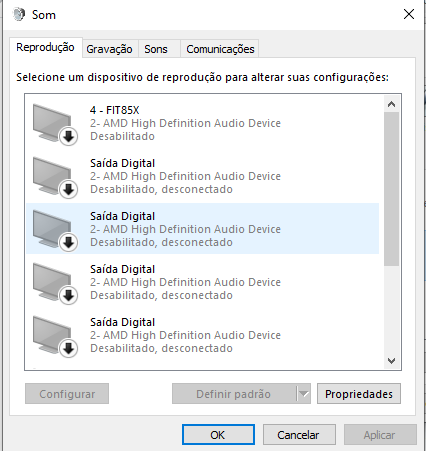This screenshot has width=426, height=451.
Task: Select the 4 - FIT85X device name
Action: [x=114, y=110]
